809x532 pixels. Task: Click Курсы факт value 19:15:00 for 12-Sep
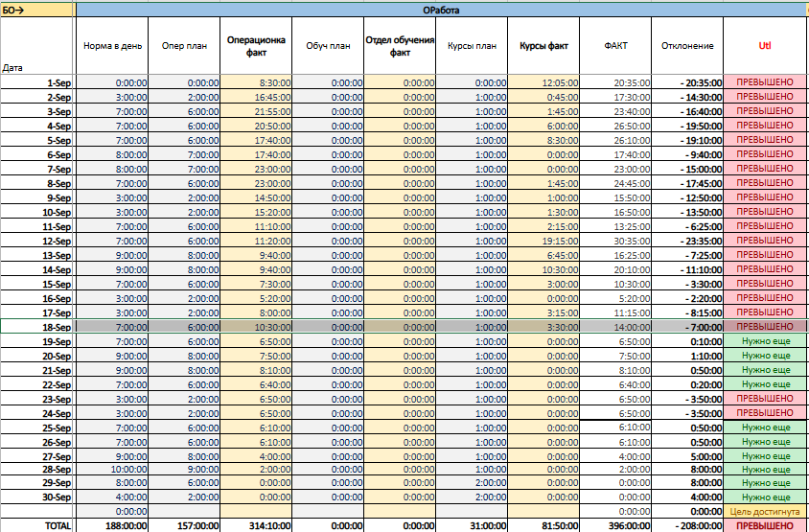click(x=543, y=241)
